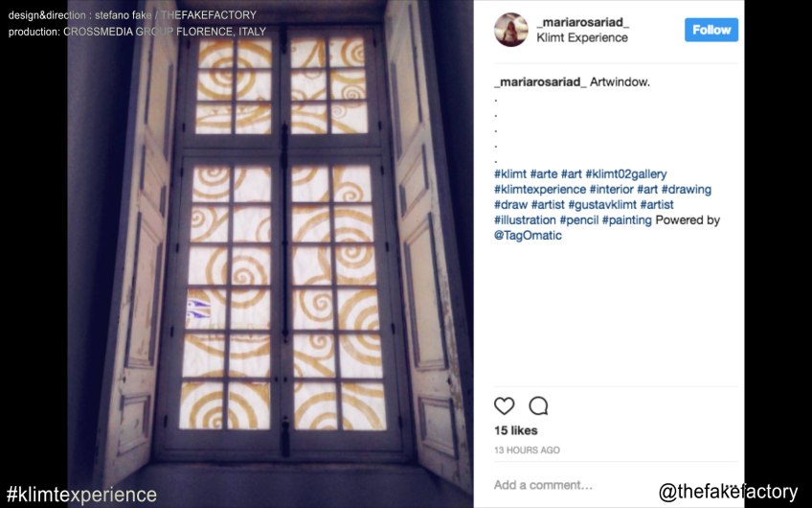Image resolution: width=812 pixels, height=508 pixels.
Task: Open the @TagOmatic mention
Action: tap(528, 236)
